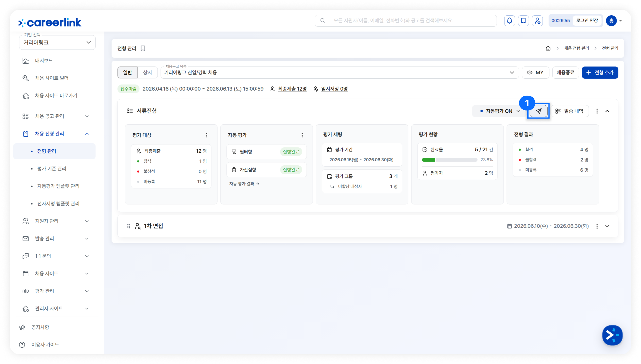The width and height of the screenshot is (641, 364).
Task: Open the 평가 대상 card options menu
Action: click(x=207, y=135)
